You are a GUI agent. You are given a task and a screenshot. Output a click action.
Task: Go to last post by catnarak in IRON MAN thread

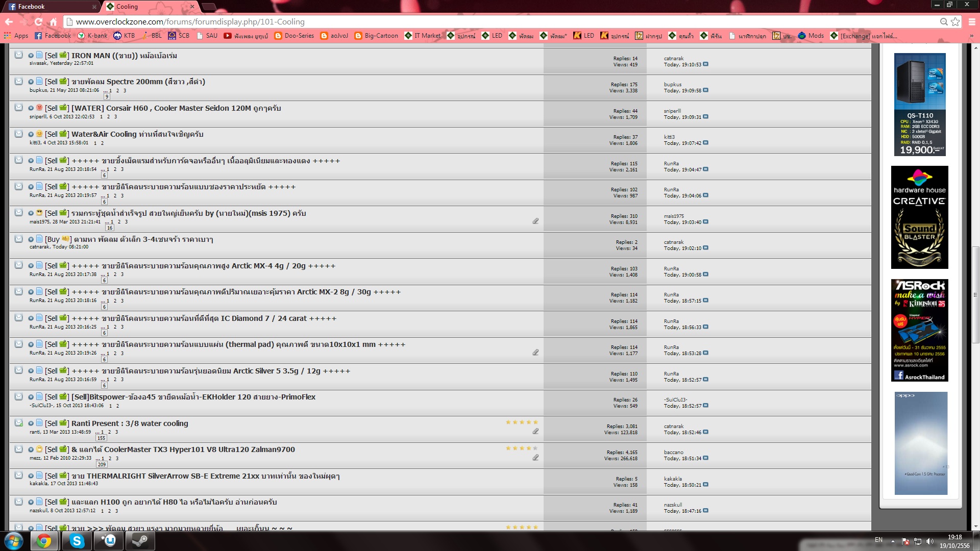(705, 64)
